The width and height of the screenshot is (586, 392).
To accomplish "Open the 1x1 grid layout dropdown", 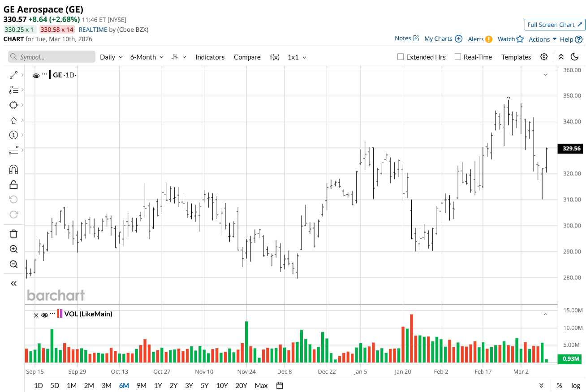I will [x=297, y=57].
